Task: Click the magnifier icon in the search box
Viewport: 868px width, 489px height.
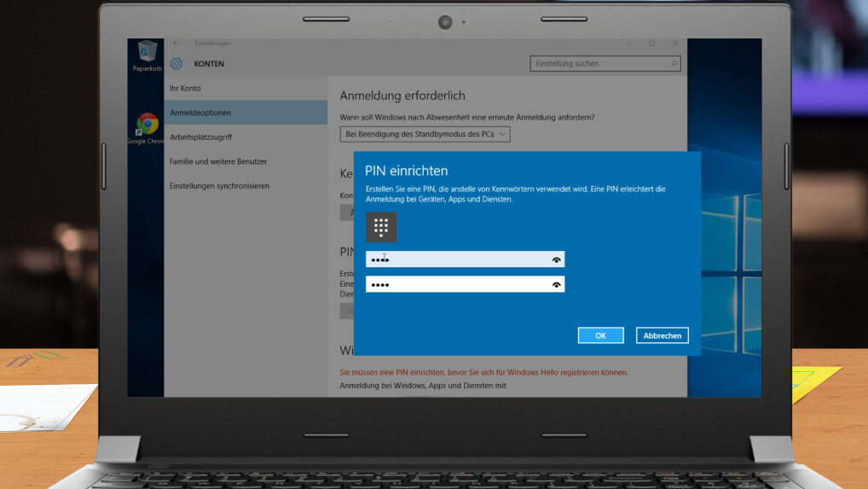Action: pyautogui.click(x=674, y=63)
